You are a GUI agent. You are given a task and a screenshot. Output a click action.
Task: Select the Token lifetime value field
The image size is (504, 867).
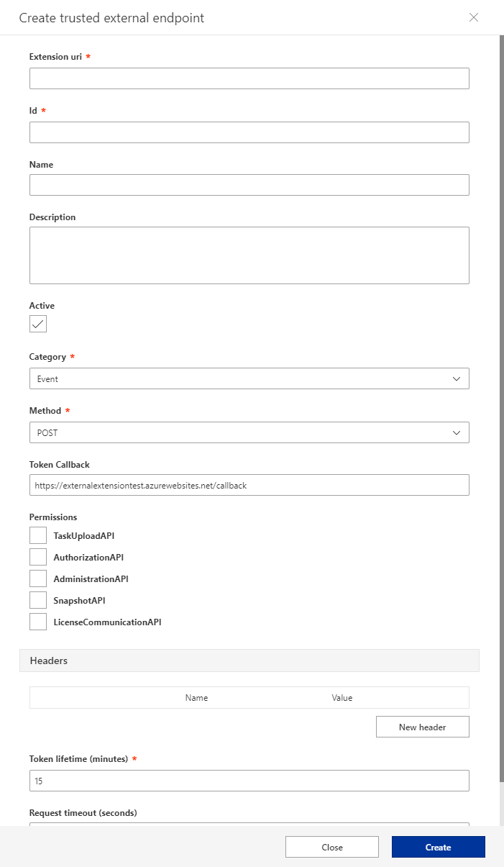(x=249, y=780)
